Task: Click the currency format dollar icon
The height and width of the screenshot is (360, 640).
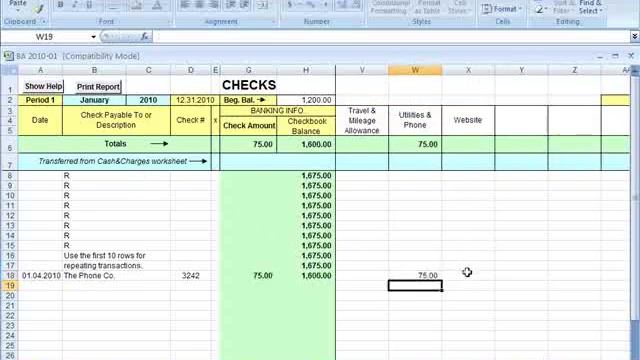Action: [290, 4]
